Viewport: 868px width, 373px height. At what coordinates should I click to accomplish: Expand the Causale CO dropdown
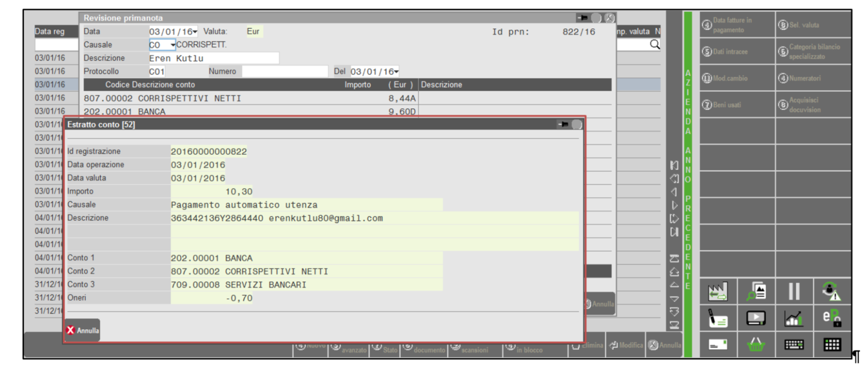click(x=173, y=45)
